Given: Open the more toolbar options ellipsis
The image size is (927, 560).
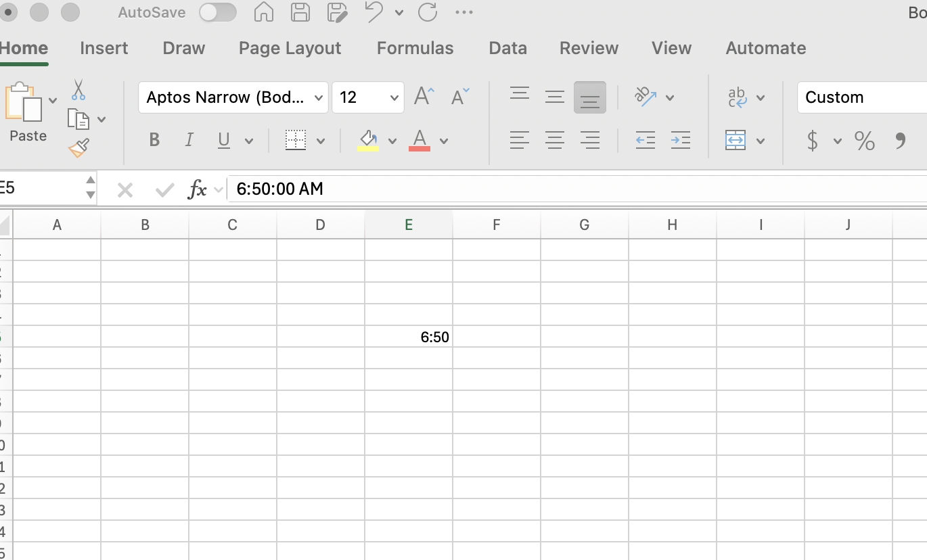Looking at the screenshot, I should pos(464,12).
